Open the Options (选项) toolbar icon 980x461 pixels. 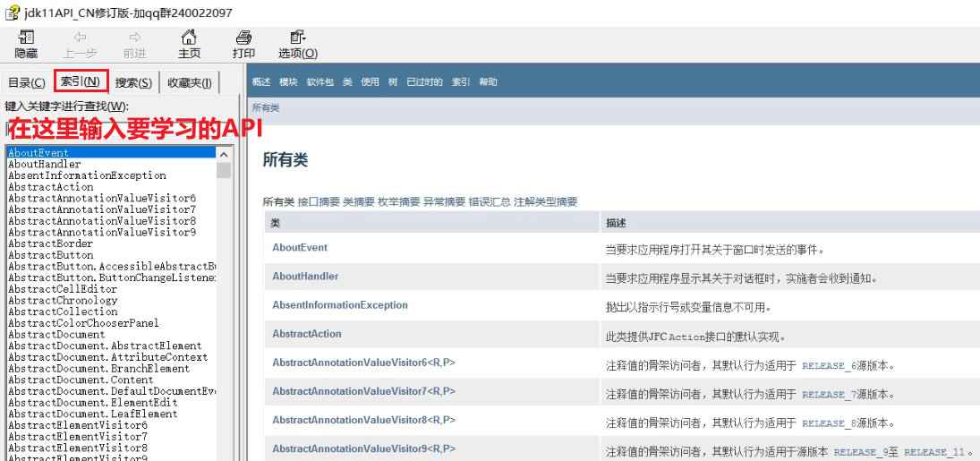298,37
